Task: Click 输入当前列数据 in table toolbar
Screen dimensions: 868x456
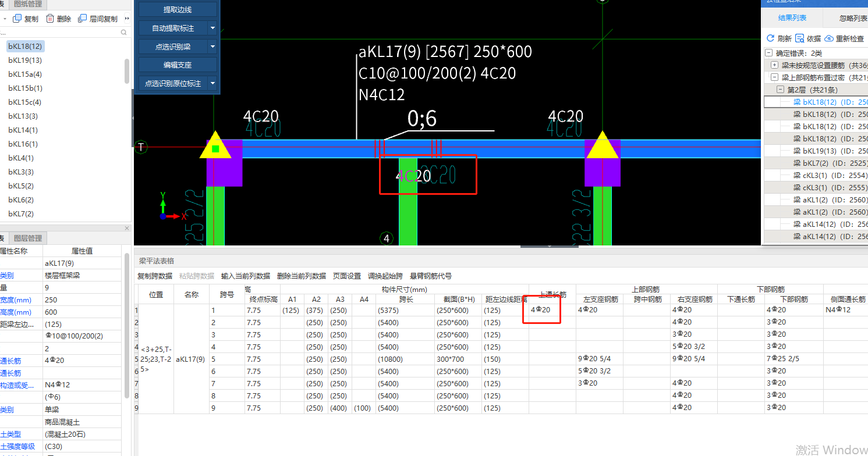Action: click(x=246, y=276)
